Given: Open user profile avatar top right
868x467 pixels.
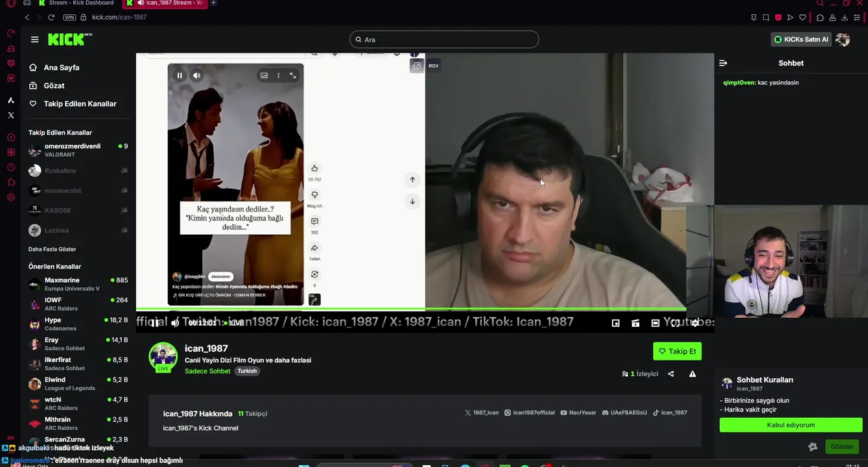Looking at the screenshot, I should (843, 40).
